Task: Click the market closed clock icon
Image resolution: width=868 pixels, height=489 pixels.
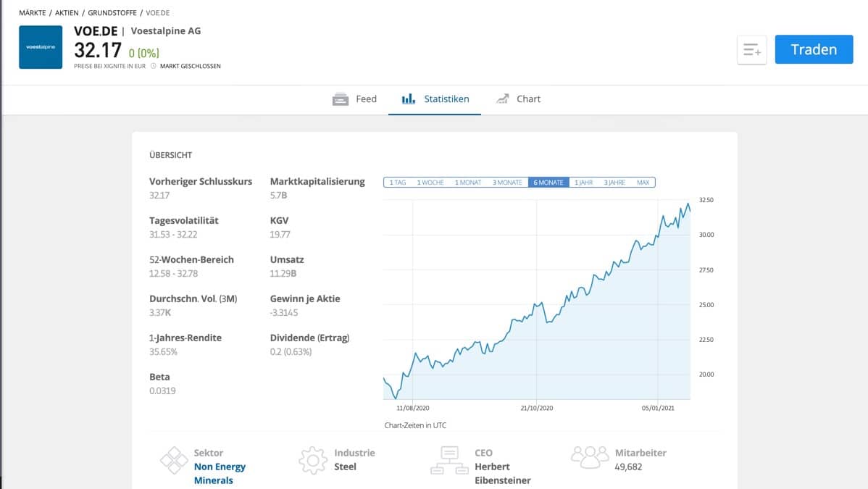Action: coord(154,66)
